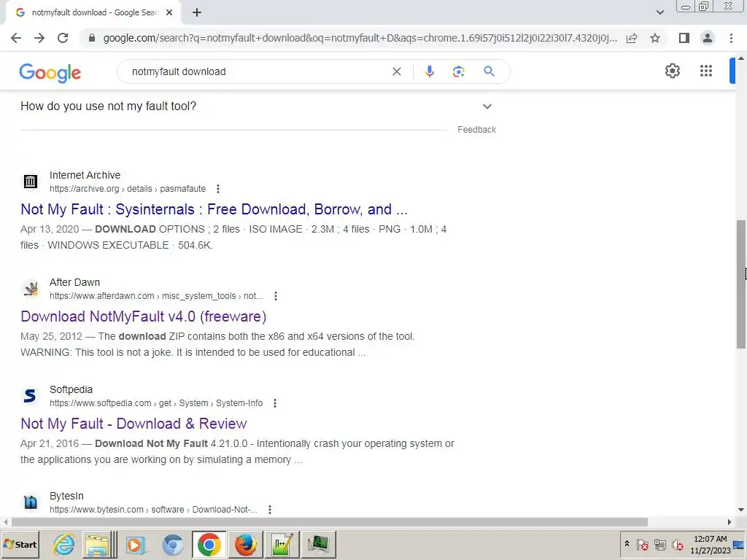Open Windows Media Player taskbar icon
Screen dimensions: 747x560
[135, 544]
